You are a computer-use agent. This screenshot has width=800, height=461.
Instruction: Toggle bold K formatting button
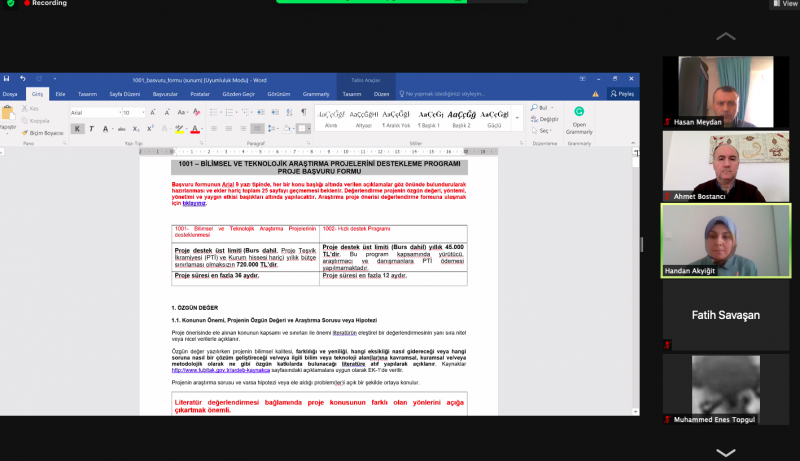pos(77,129)
